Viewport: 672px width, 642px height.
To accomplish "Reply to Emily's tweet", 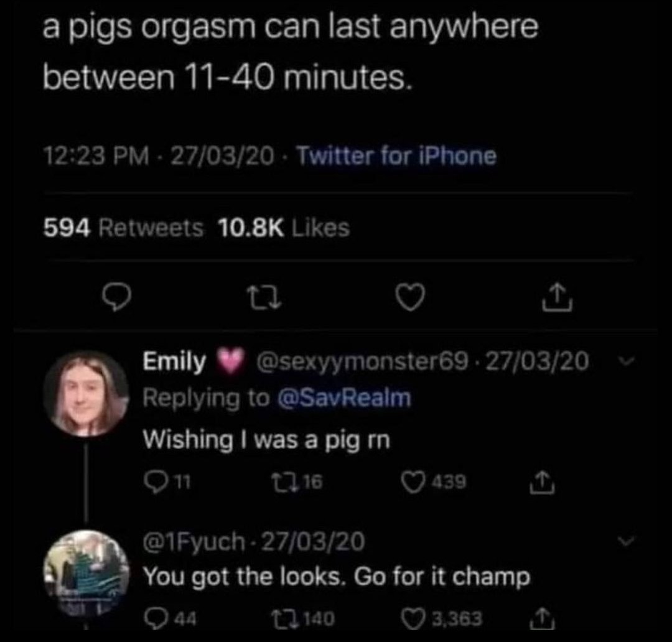I will [153, 480].
